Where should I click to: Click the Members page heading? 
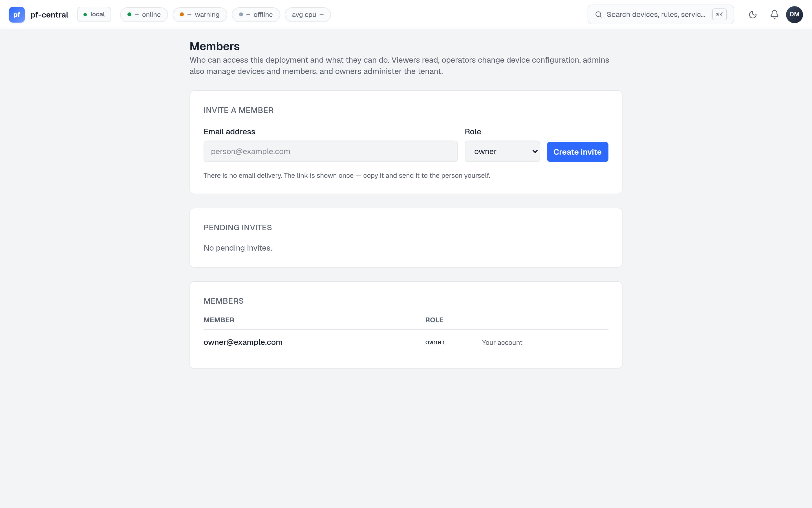coord(214,46)
